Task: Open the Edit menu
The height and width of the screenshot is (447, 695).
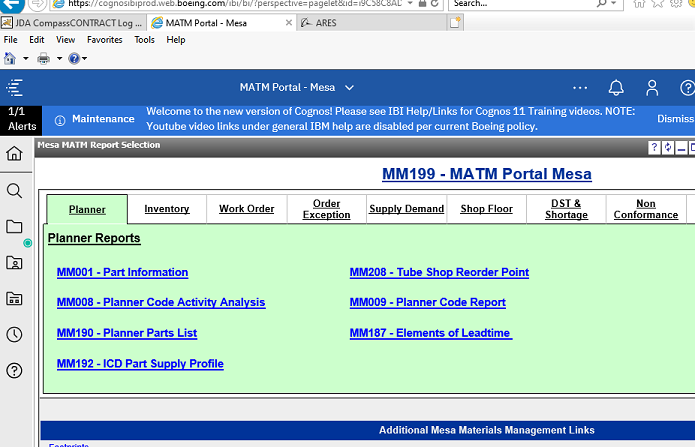Action: [x=37, y=40]
